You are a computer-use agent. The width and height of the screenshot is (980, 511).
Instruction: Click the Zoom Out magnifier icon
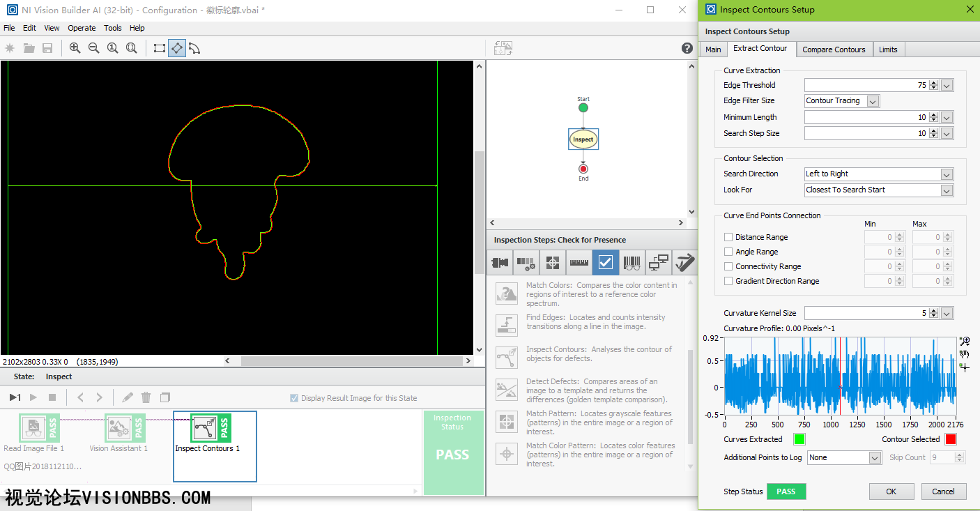coord(94,48)
